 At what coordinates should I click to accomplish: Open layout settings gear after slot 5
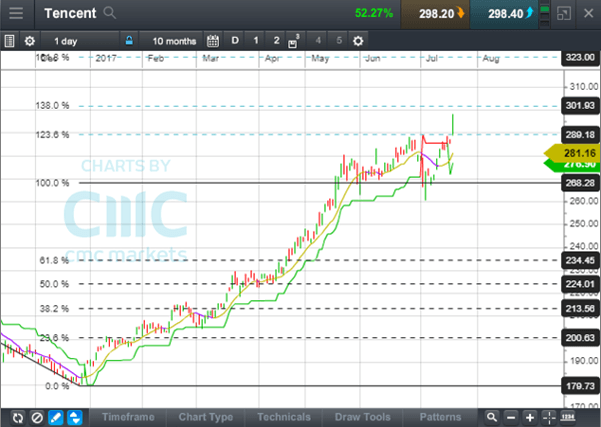(x=358, y=41)
